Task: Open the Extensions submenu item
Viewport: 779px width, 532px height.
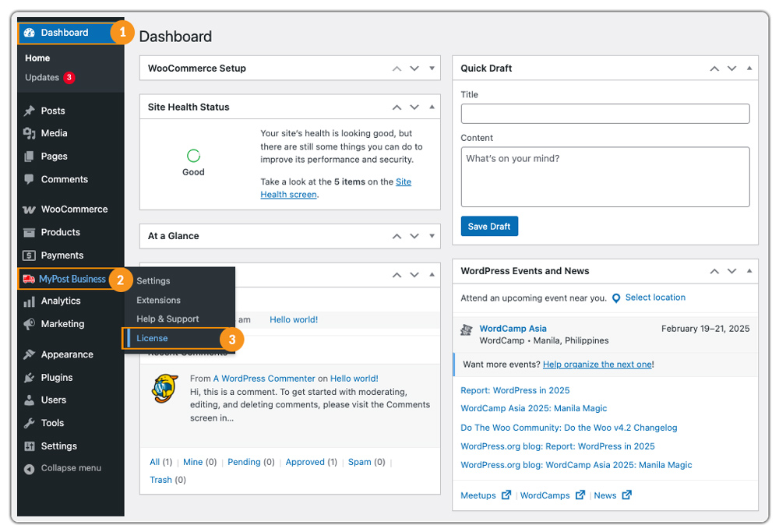Action: tap(158, 300)
